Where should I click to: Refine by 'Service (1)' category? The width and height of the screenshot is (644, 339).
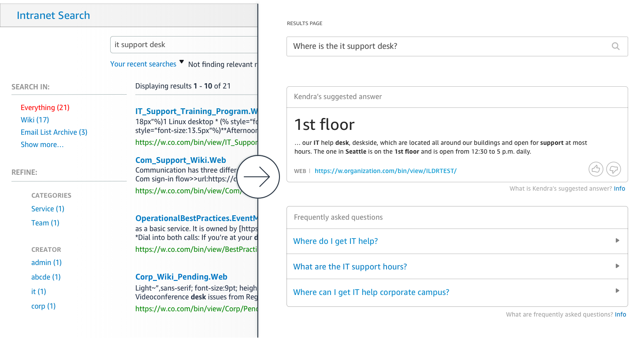[x=48, y=209]
